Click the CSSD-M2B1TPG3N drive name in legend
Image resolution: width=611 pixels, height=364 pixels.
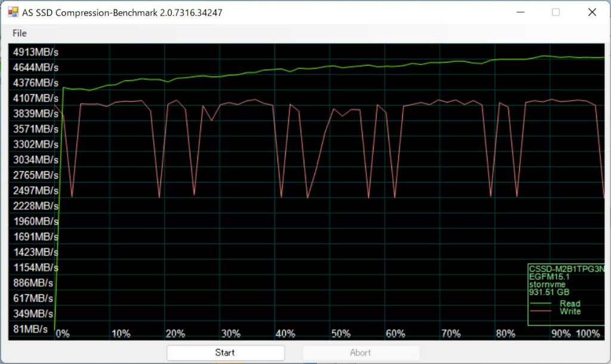point(567,269)
